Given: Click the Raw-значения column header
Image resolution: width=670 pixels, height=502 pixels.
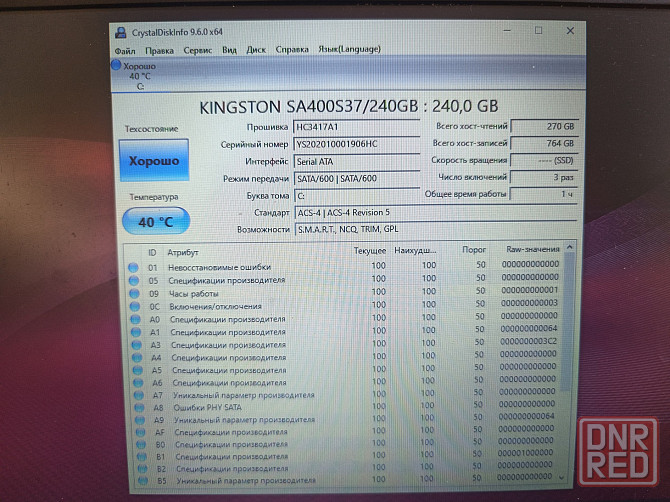Looking at the screenshot, I should [532, 249].
